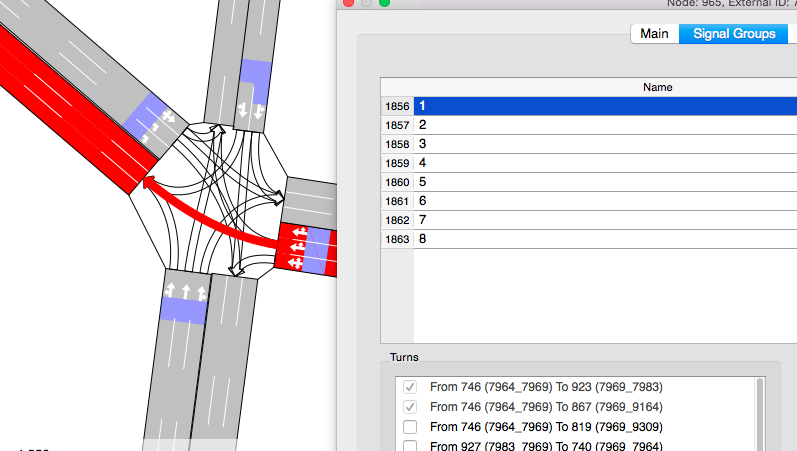
Task: Select purple detector on red east section
Action: pyautogui.click(x=317, y=250)
